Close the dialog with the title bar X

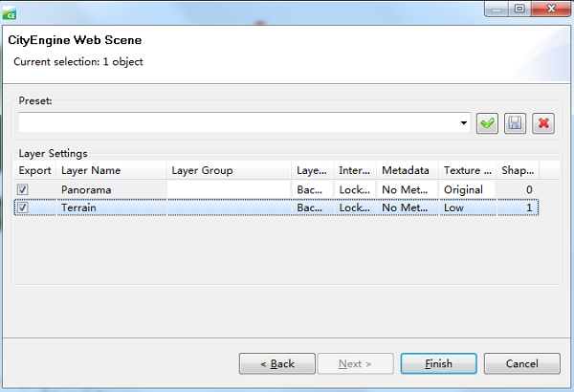click(551, 9)
